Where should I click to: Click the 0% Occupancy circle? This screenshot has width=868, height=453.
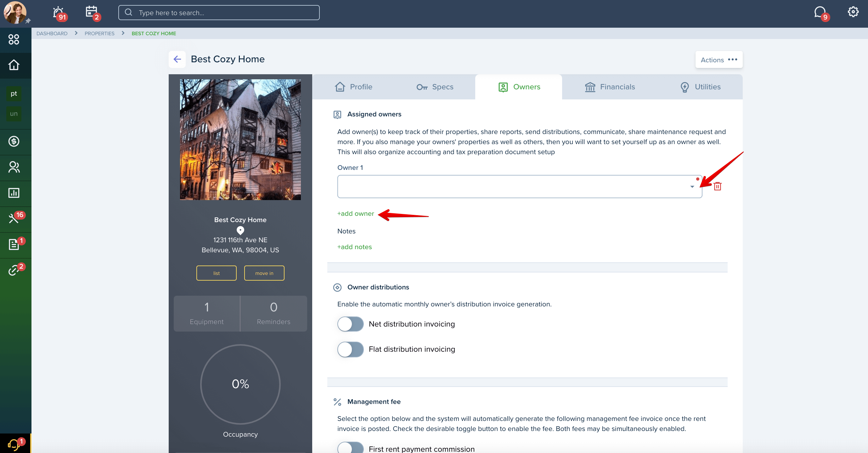coord(240,384)
